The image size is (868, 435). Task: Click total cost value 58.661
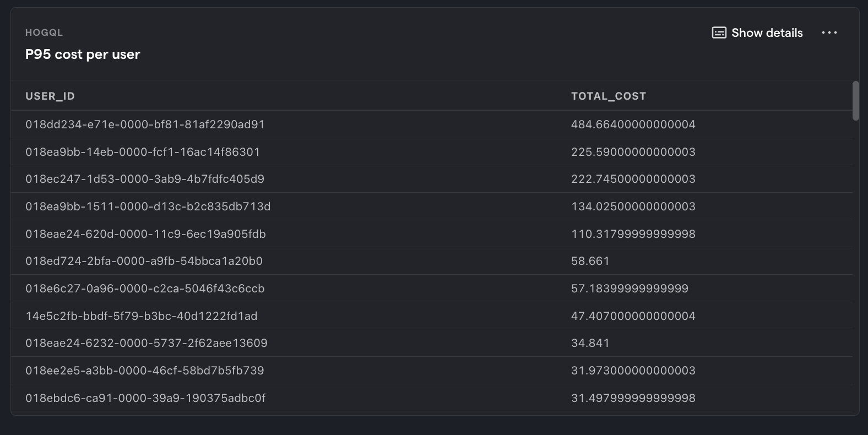point(590,261)
